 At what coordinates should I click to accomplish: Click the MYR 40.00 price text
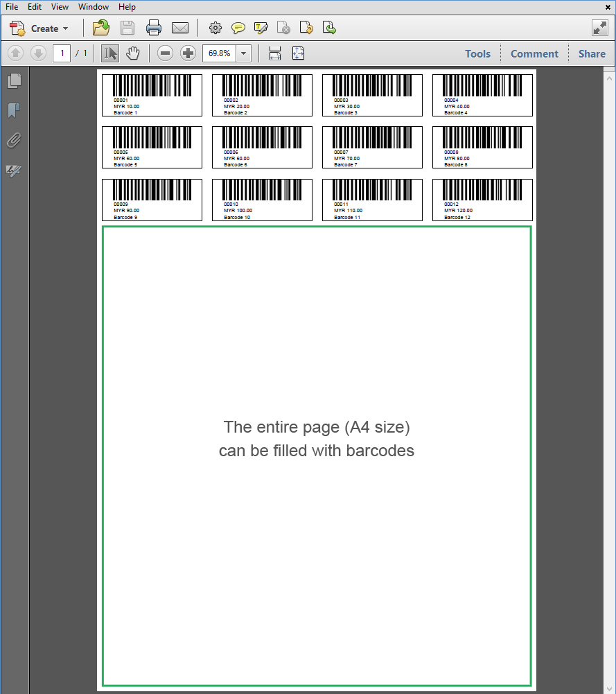pos(457,107)
